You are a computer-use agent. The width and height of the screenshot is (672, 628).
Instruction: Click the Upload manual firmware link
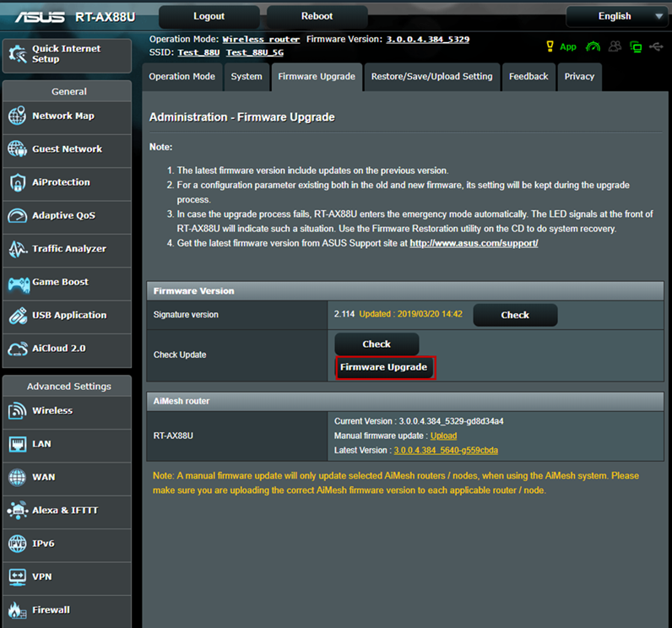coord(443,436)
